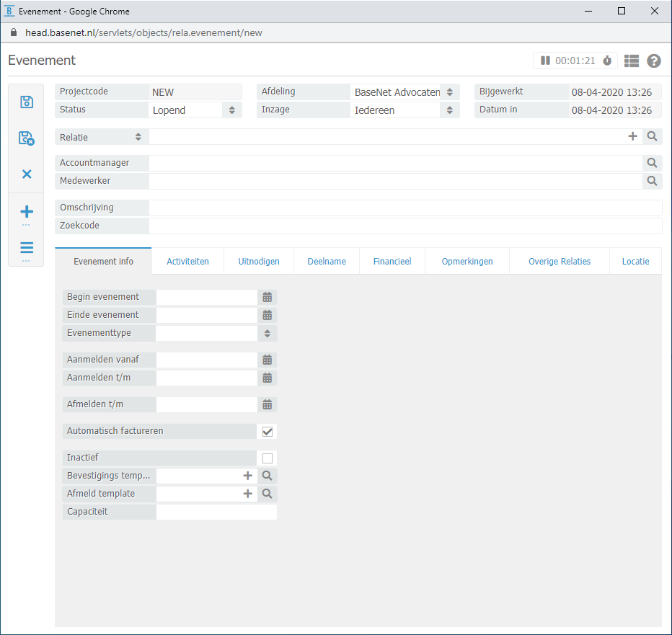The height and width of the screenshot is (635, 672).
Task: Click the Bijgewerkt date value
Action: click(x=611, y=92)
